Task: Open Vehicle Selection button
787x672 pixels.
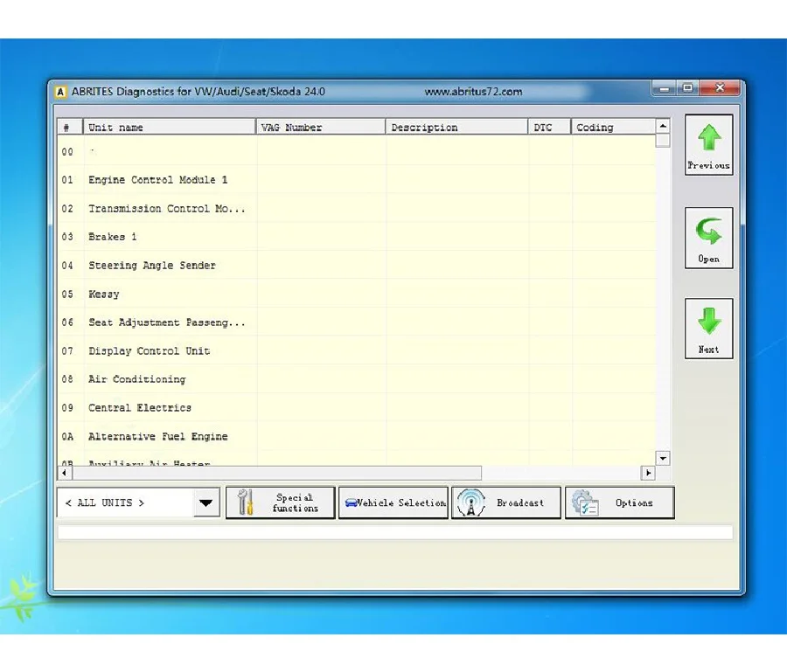Action: (x=393, y=502)
